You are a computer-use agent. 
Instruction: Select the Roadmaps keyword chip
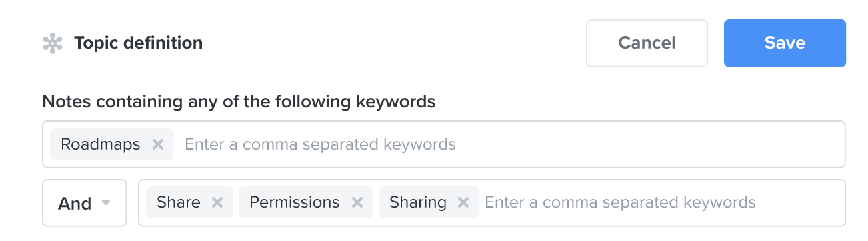pyautogui.click(x=101, y=144)
